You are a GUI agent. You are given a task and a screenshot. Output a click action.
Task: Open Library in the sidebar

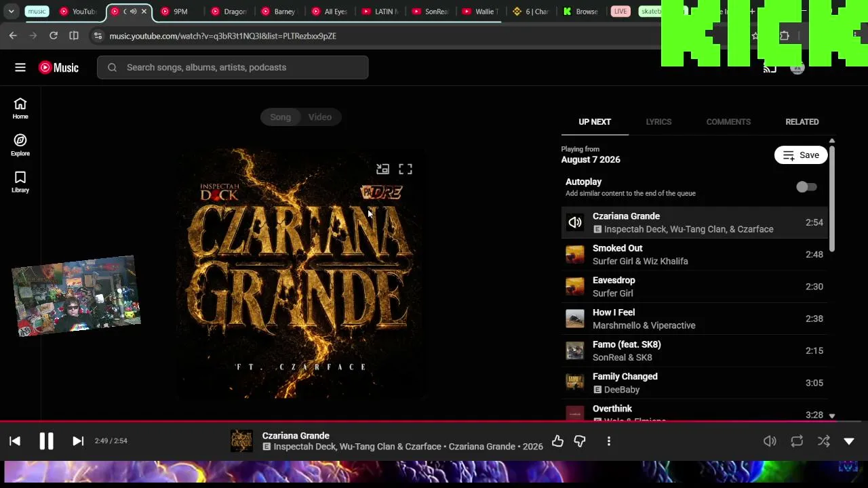[20, 182]
